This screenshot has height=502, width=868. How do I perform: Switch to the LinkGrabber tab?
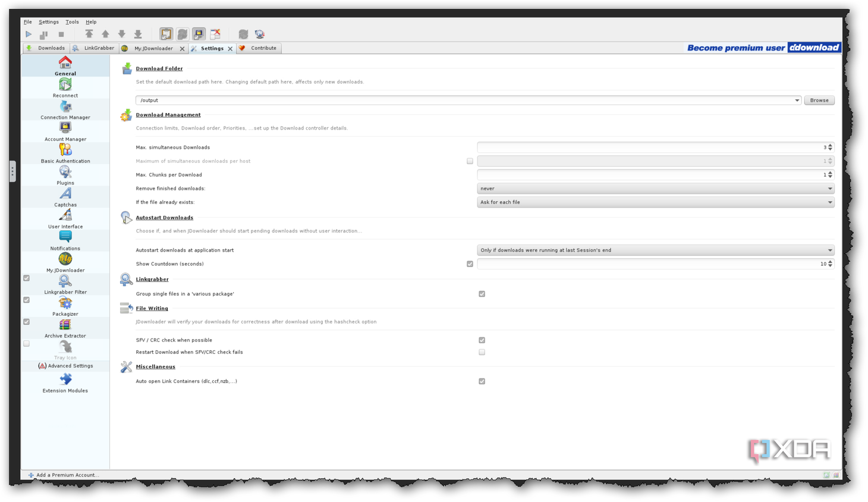(x=93, y=48)
